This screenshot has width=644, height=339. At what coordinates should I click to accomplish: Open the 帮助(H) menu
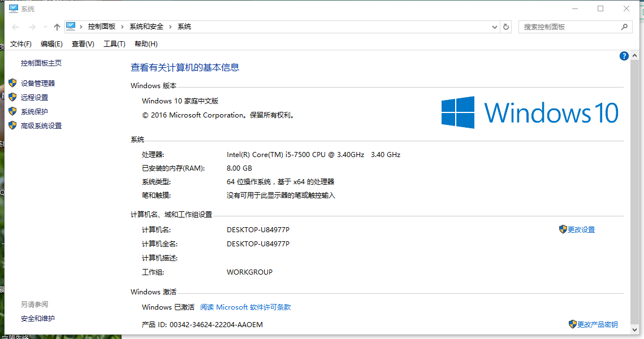click(x=146, y=44)
